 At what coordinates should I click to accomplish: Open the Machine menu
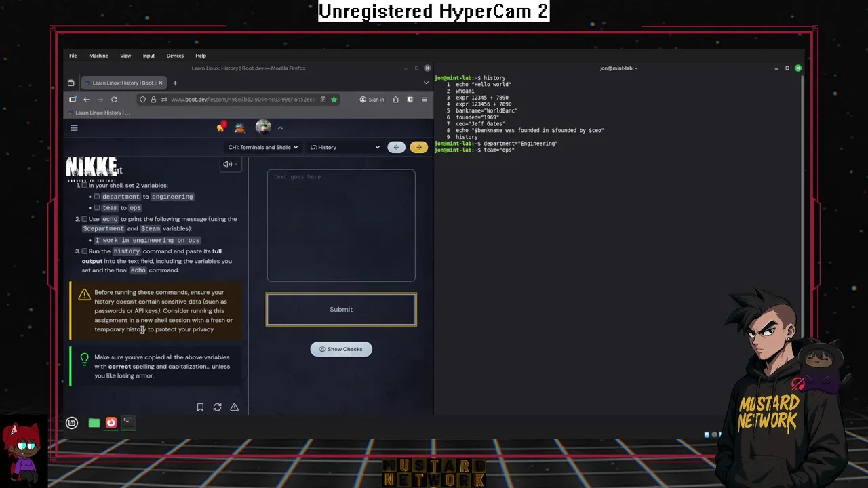98,56
